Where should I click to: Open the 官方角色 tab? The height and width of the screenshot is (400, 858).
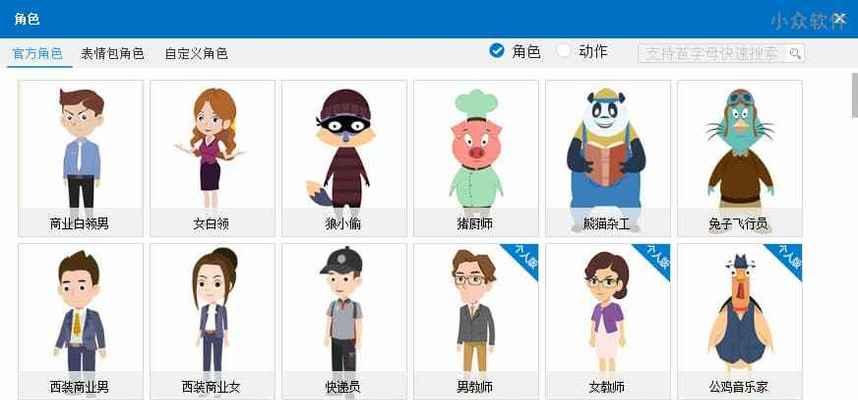37,54
